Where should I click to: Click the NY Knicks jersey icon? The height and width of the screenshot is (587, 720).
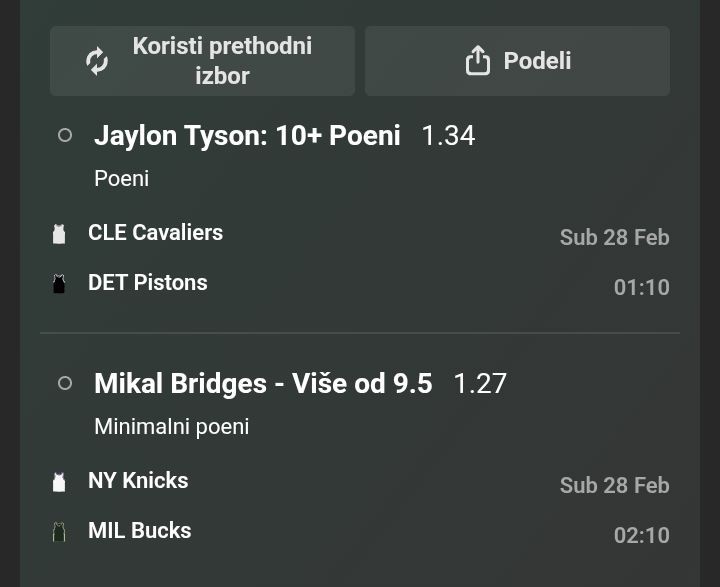tap(59, 482)
